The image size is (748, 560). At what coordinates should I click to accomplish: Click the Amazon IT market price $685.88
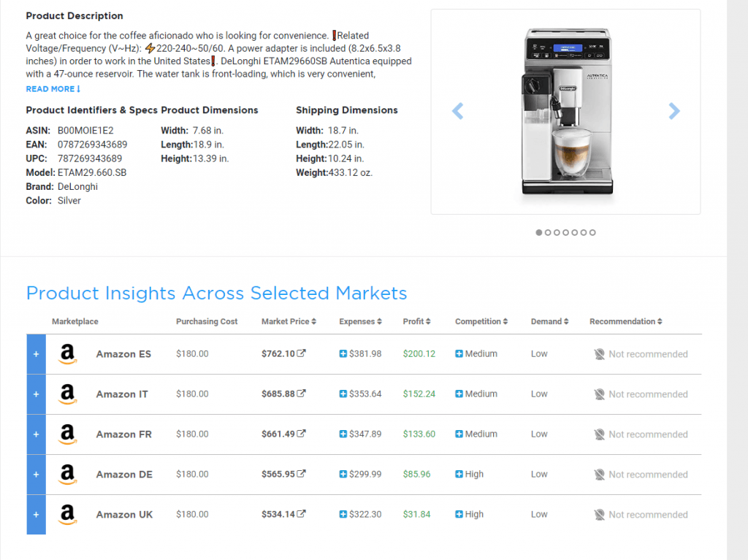pos(278,394)
